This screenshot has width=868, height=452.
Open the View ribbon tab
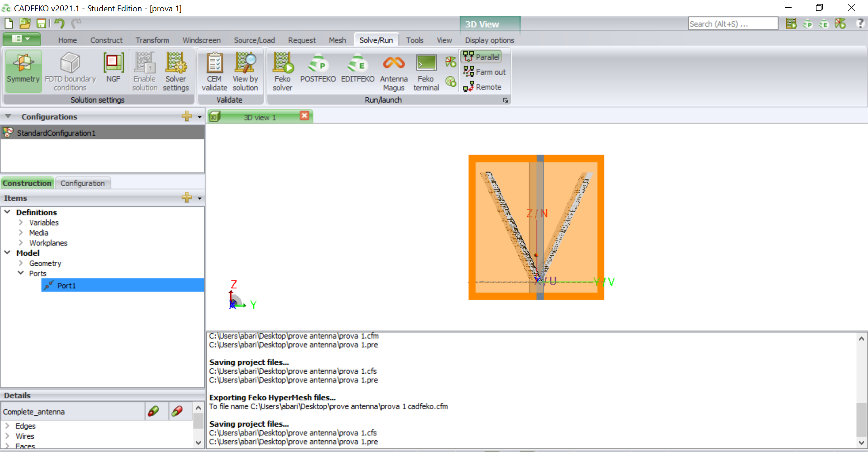click(444, 40)
